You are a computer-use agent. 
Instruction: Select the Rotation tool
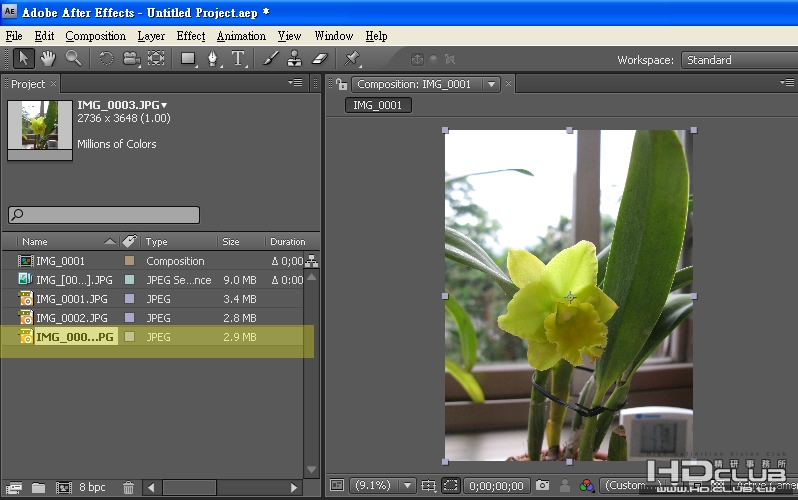tap(106, 59)
